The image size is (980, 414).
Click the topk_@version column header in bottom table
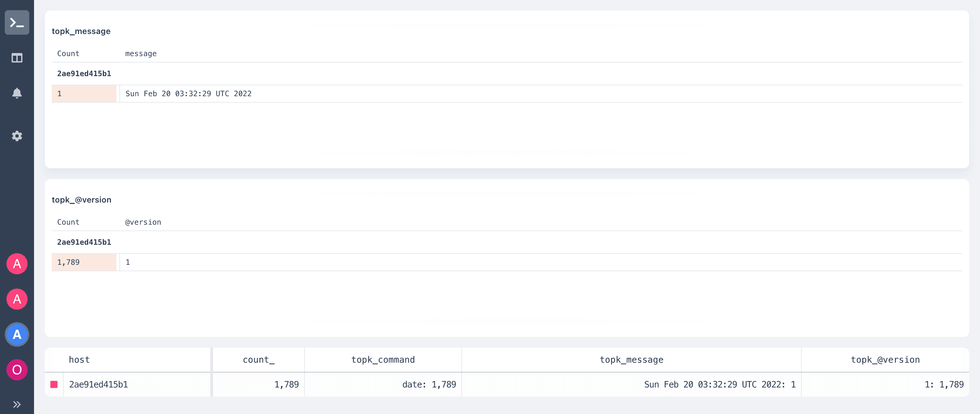885,360
